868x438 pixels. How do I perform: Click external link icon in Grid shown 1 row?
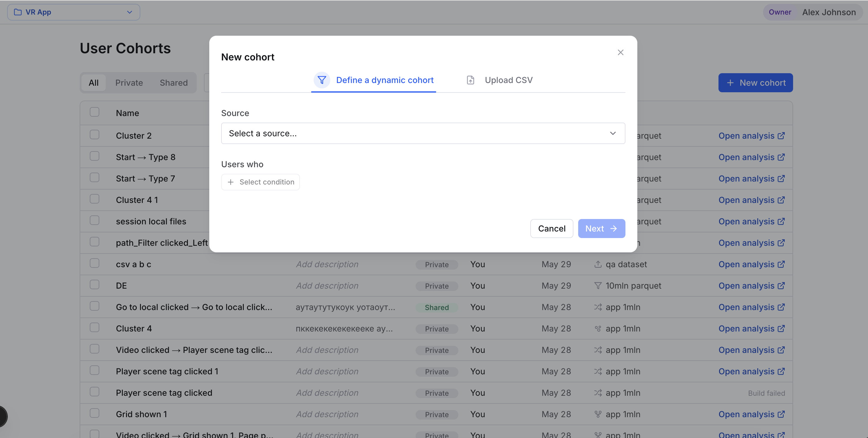(781, 414)
